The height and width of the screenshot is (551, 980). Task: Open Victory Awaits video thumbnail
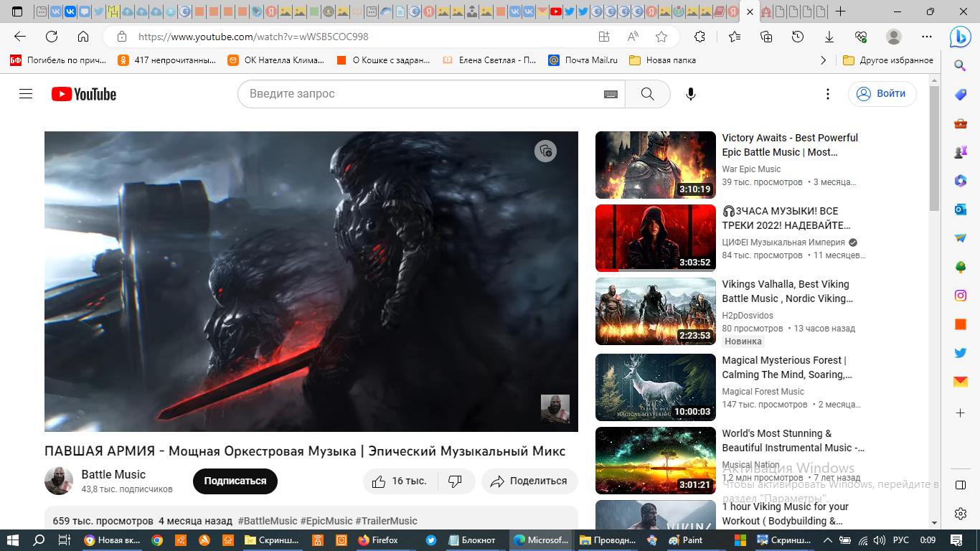point(656,165)
